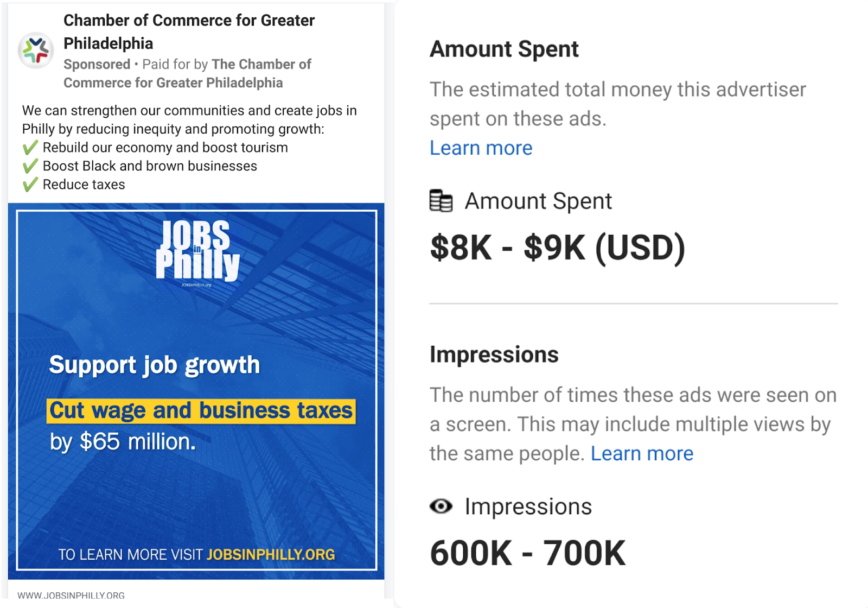Click the yellow Cut wage and business taxes highlight

[x=201, y=410]
